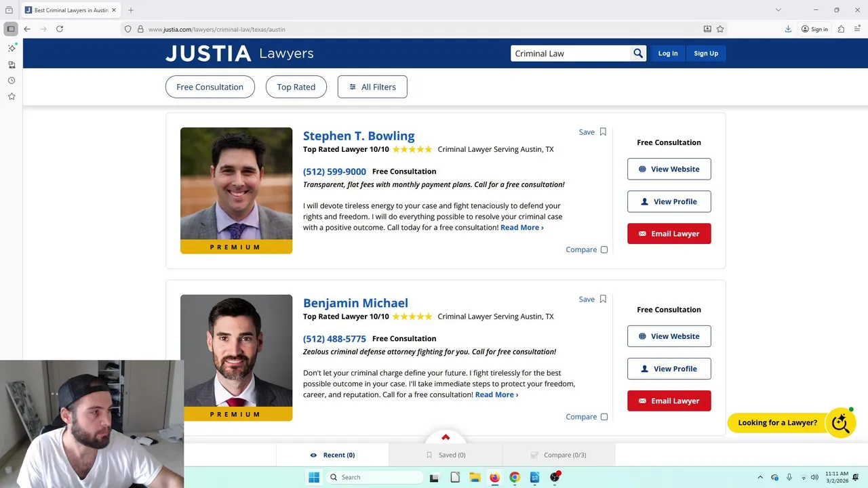Save Benjamin Michael using the bookmark icon
The height and width of the screenshot is (488, 868).
[x=603, y=299]
